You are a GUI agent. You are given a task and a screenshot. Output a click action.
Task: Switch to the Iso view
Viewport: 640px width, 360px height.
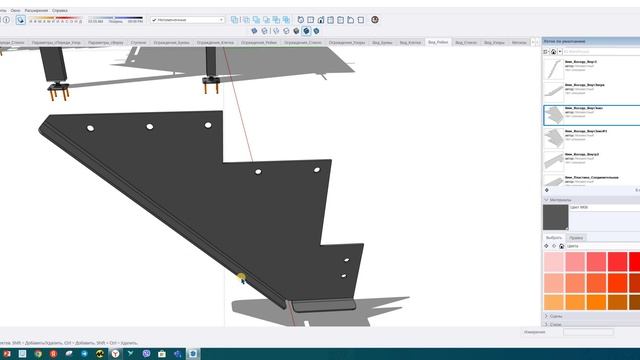tap(300, 20)
